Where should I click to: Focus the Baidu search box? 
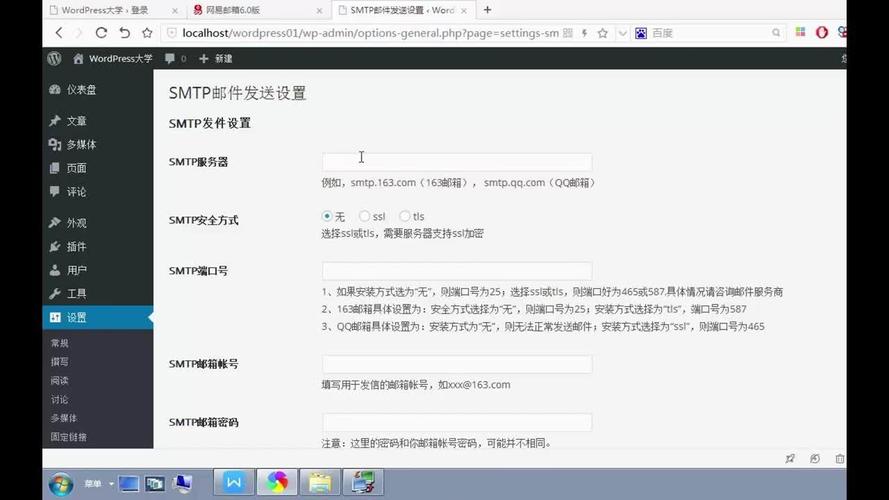pos(709,33)
